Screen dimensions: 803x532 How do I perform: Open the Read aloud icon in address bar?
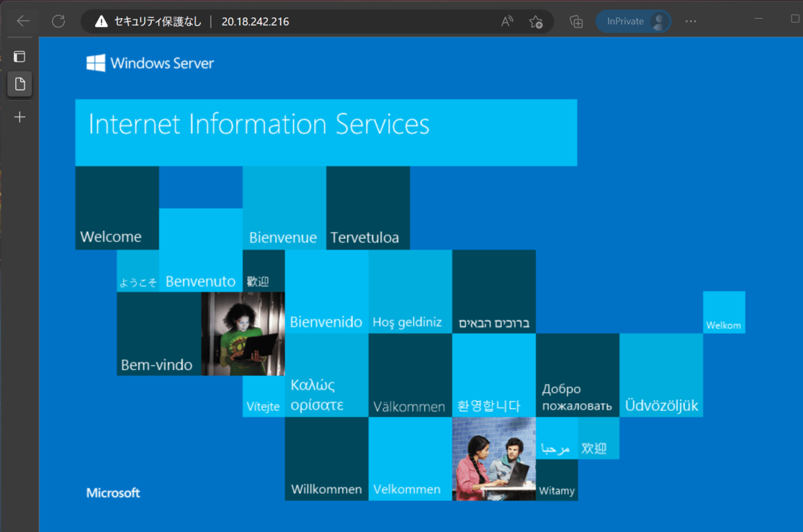(x=507, y=21)
